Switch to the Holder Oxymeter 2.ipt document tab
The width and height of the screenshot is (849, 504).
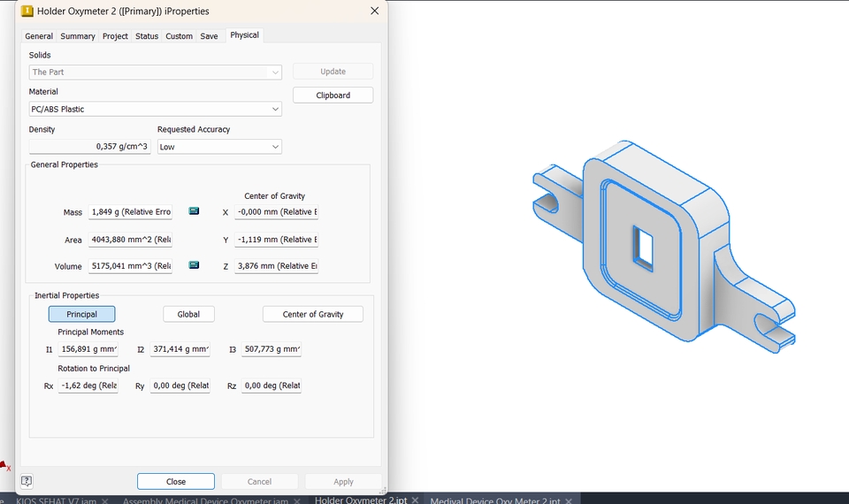point(361,500)
